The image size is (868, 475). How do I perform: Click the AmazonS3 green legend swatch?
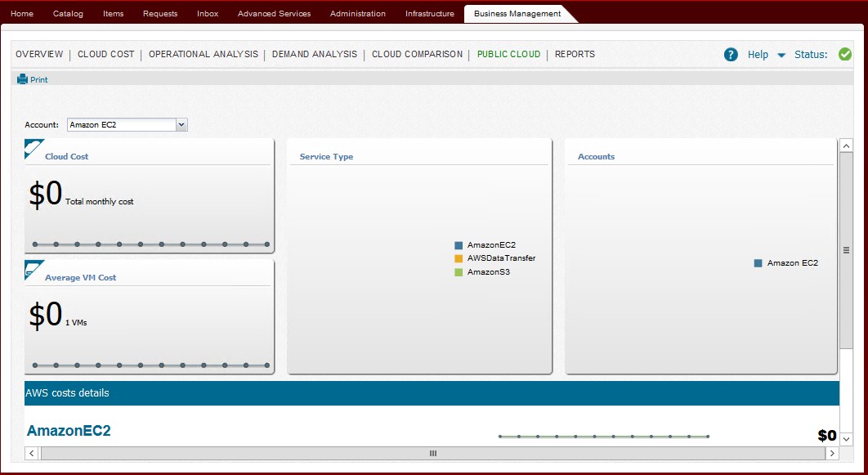pyautogui.click(x=459, y=272)
